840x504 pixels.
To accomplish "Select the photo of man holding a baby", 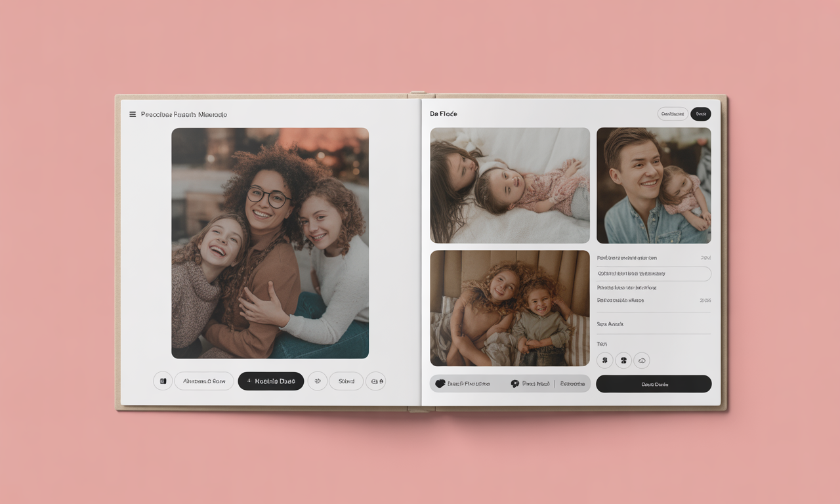I will click(x=654, y=185).
